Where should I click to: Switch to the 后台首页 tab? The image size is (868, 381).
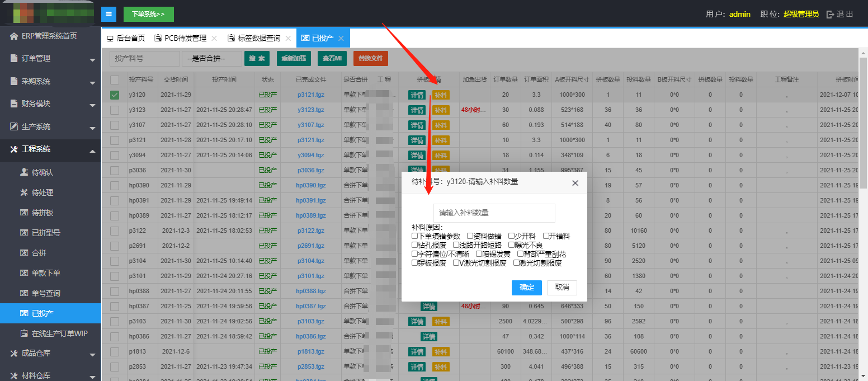(126, 39)
